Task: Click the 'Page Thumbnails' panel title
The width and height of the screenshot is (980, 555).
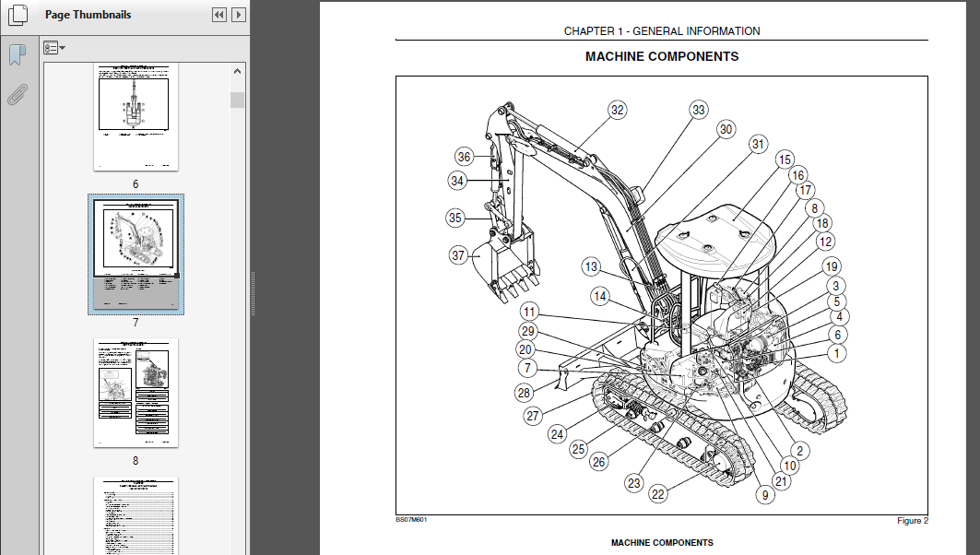Action: click(89, 15)
